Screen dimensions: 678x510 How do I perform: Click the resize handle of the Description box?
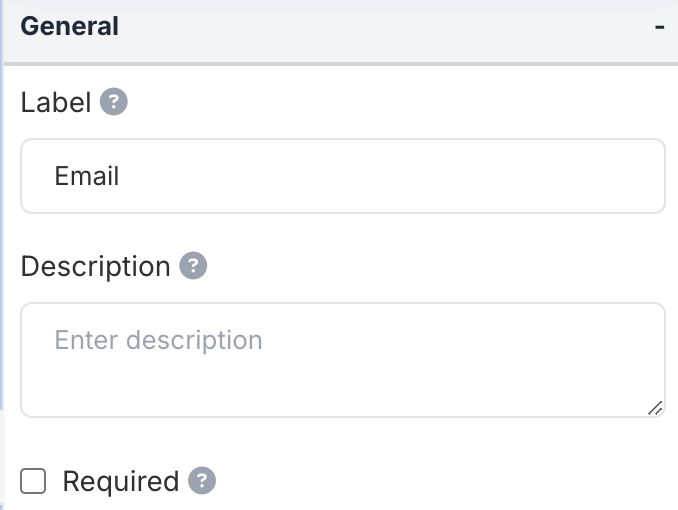click(x=655, y=407)
